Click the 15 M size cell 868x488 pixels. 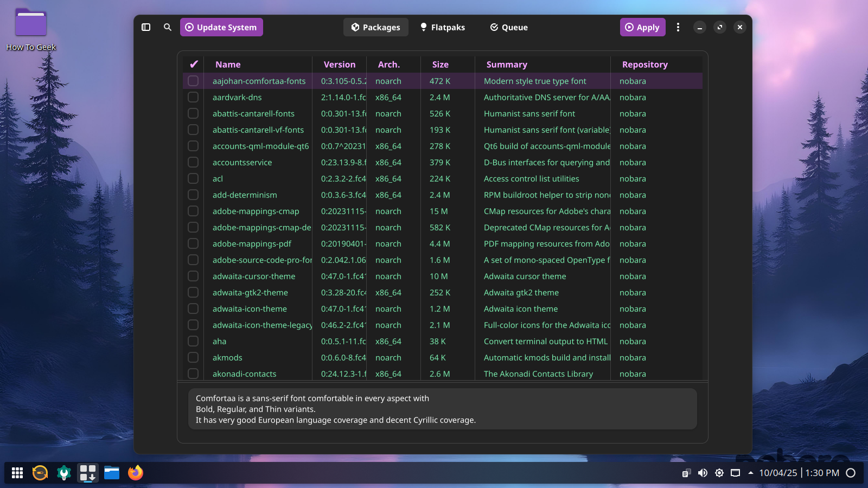pyautogui.click(x=439, y=211)
